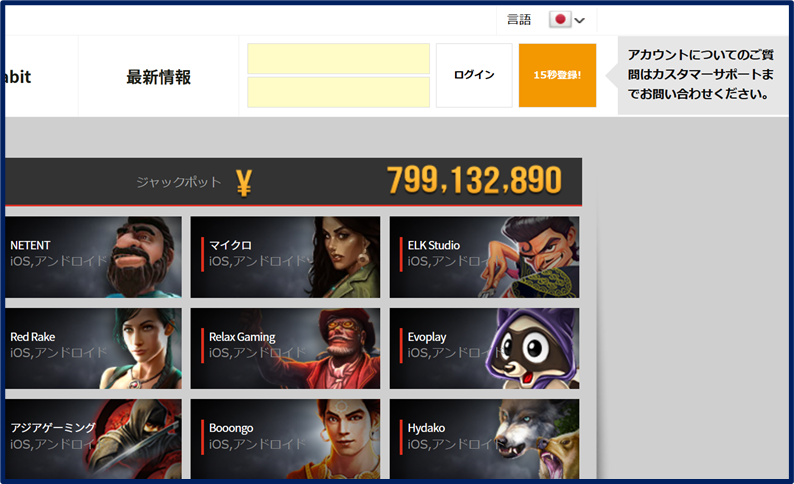Viewport: 794px width, 484px height.
Task: Select the NETENT provider tile
Action: [93, 257]
